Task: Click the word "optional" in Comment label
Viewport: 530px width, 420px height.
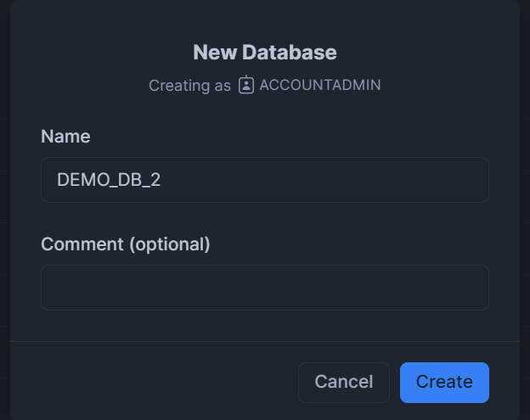Action: point(169,244)
